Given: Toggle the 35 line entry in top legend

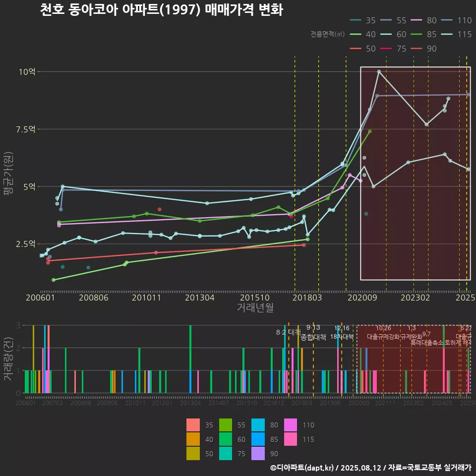Looking at the screenshot, I should [363, 20].
